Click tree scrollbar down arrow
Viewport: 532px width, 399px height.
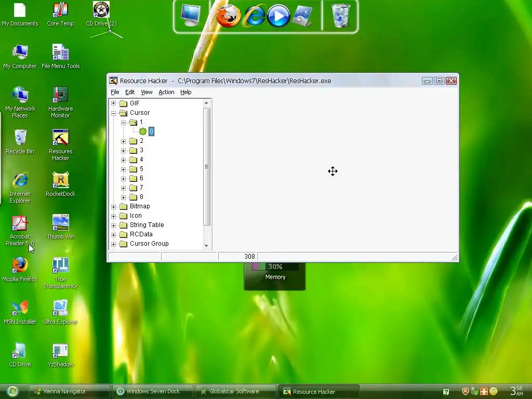(x=206, y=246)
